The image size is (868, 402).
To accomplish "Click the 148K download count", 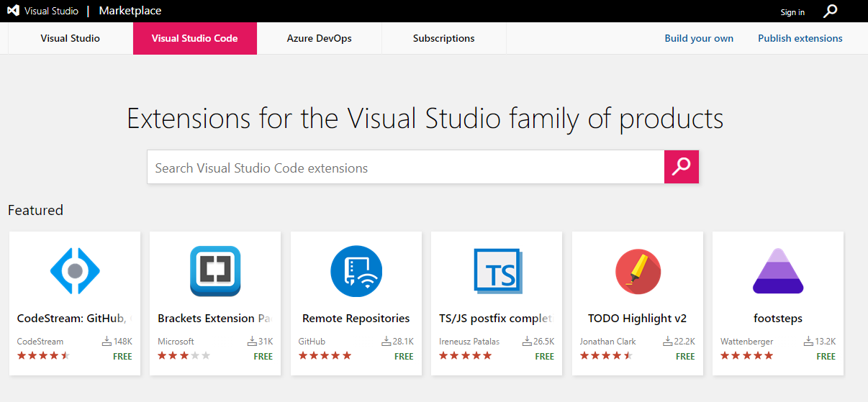I will tap(123, 342).
